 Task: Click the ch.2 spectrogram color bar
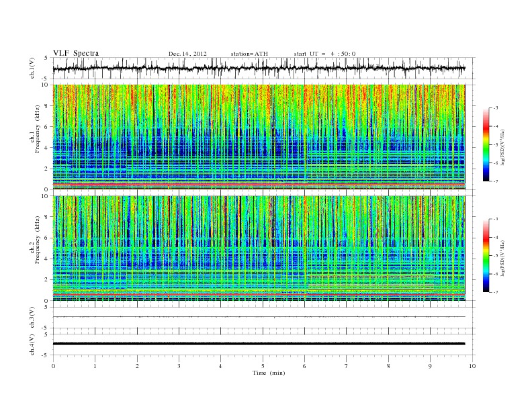tap(486, 256)
